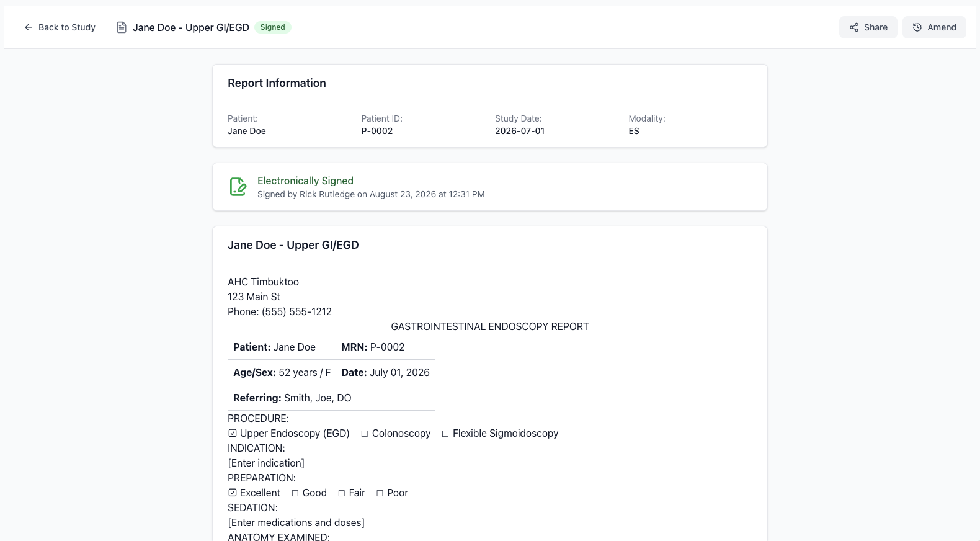The image size is (980, 541).
Task: Click the Phone: (555) 555-1212 line
Action: point(280,311)
